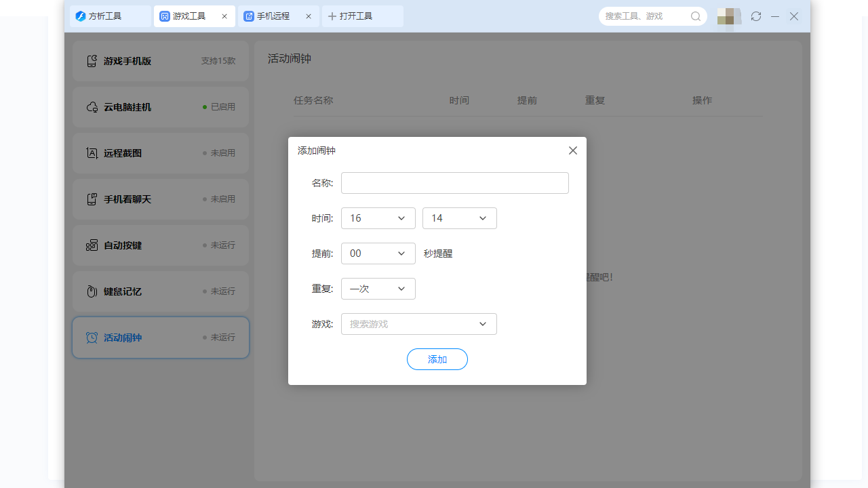Select the 云电脑挂机 cloud icon
The height and width of the screenshot is (488, 868).
(x=92, y=106)
